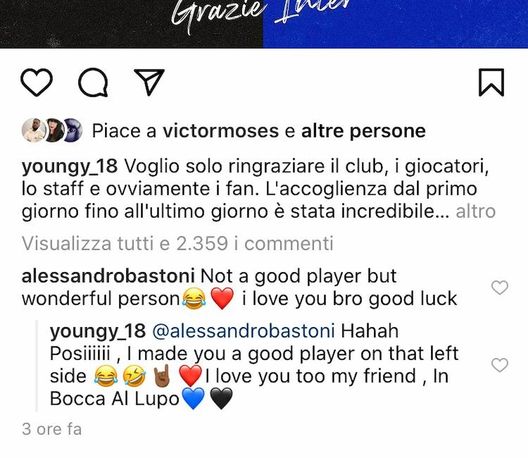Open the alessandrobastoni commenter username
Viewport: 528px width, 458px height.
pos(108,276)
